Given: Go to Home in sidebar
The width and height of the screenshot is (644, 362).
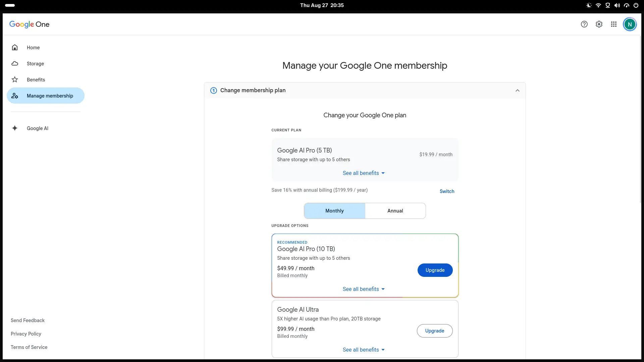Looking at the screenshot, I should [46, 48].
